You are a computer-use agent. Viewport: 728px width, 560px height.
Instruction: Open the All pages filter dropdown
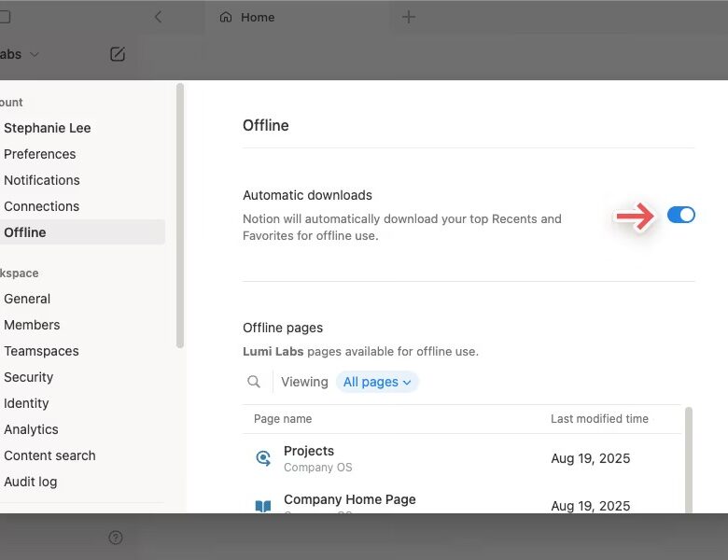click(377, 382)
